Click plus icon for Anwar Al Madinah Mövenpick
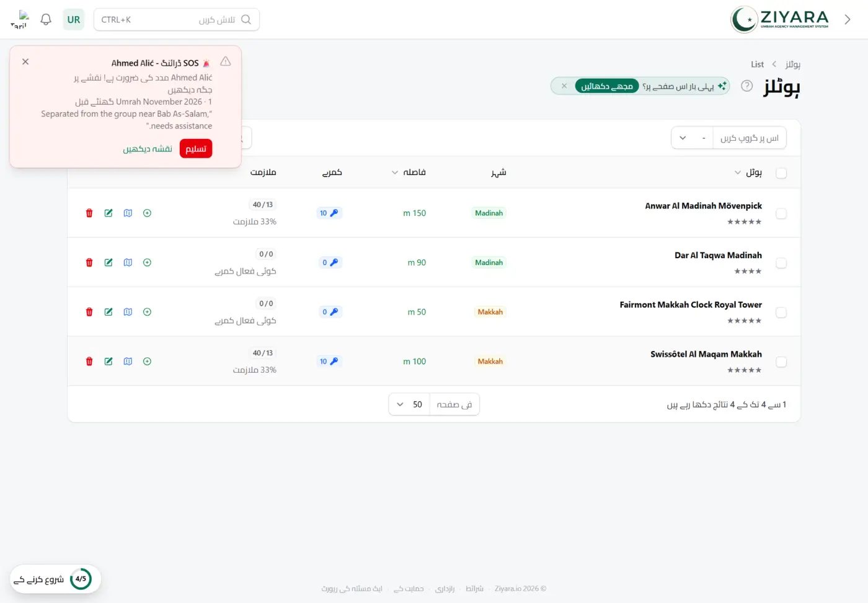 click(147, 213)
